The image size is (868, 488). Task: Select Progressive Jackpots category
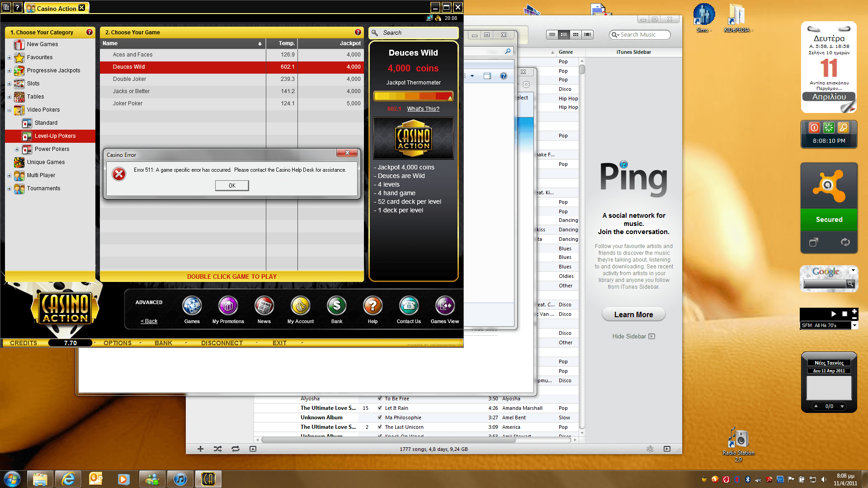pos(53,70)
